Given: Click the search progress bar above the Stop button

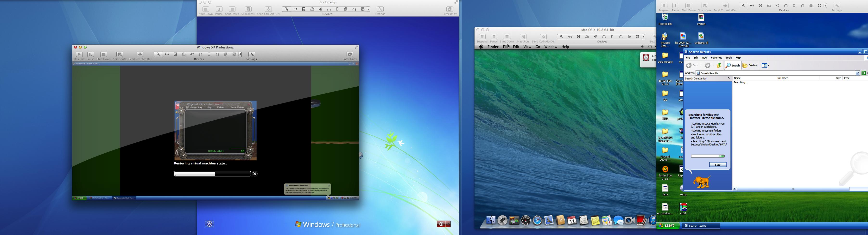Looking at the screenshot, I should pyautogui.click(x=708, y=156).
